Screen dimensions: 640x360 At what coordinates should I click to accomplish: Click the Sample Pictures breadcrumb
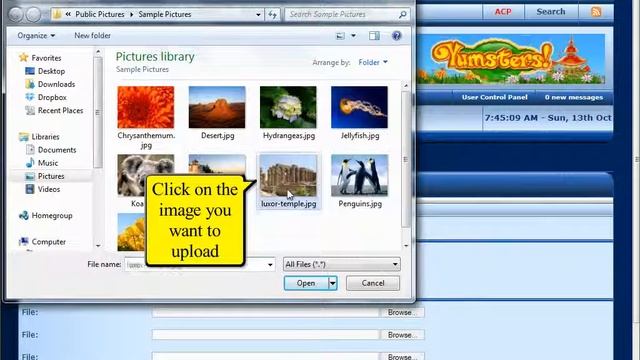click(165, 15)
